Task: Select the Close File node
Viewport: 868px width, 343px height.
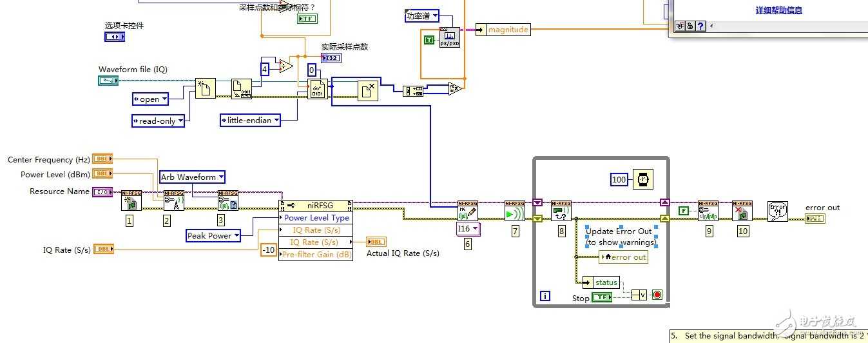Action: [368, 91]
